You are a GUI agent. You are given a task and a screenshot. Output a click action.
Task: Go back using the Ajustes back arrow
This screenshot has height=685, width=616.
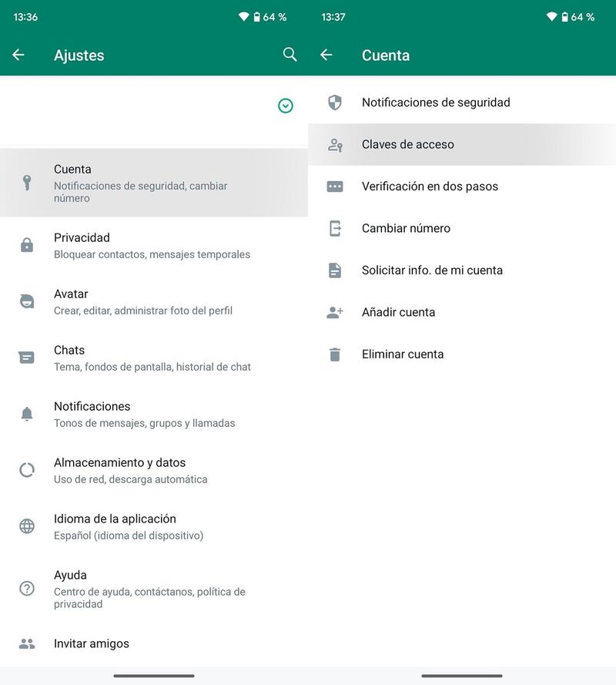point(18,55)
